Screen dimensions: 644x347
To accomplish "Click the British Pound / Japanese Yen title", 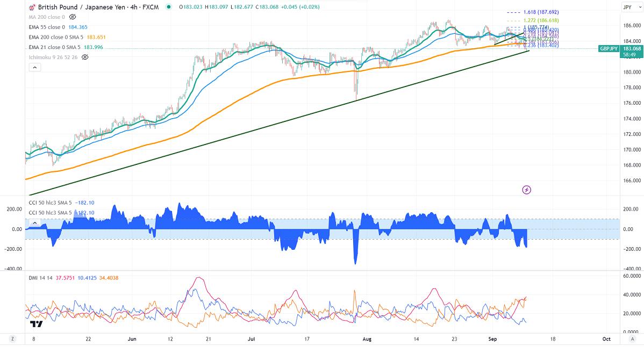I will (x=83, y=8).
